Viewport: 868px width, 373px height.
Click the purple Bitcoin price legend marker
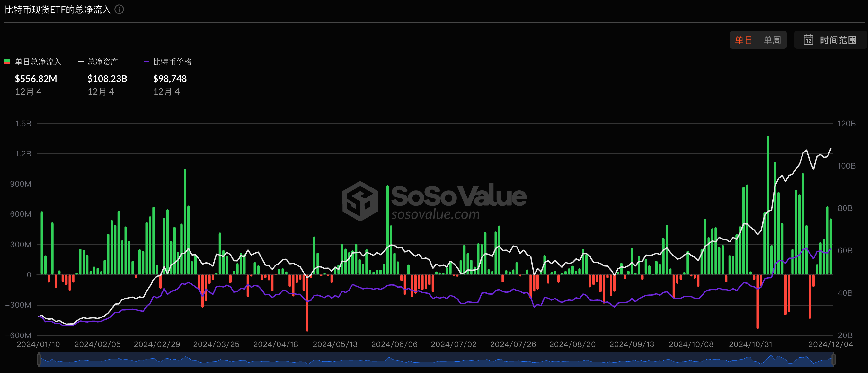(146, 62)
